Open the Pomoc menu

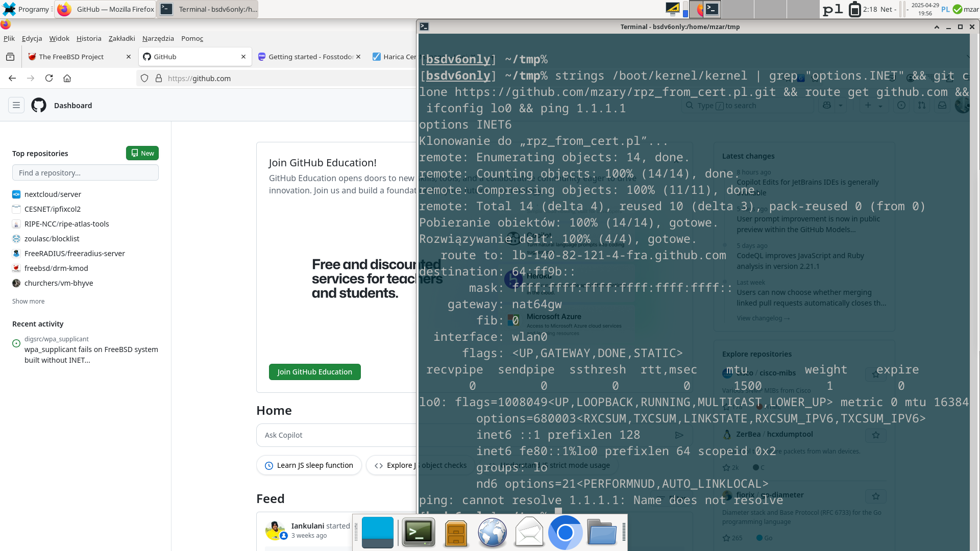pos(192,38)
